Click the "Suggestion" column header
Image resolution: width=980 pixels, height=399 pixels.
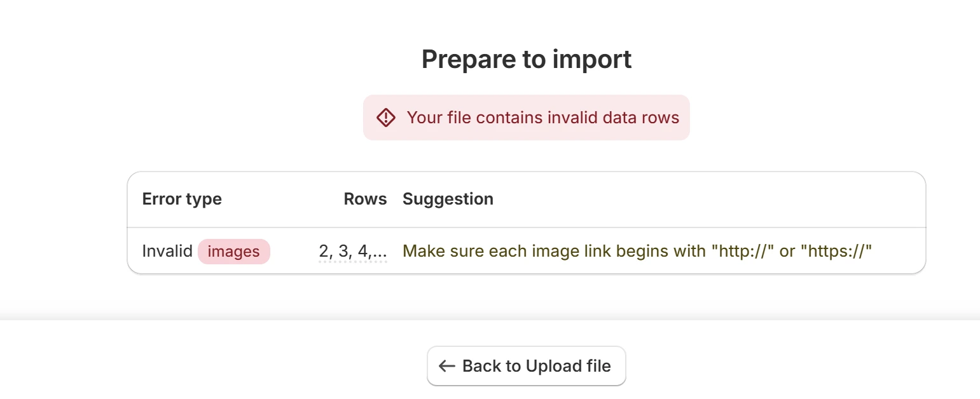pos(448,199)
